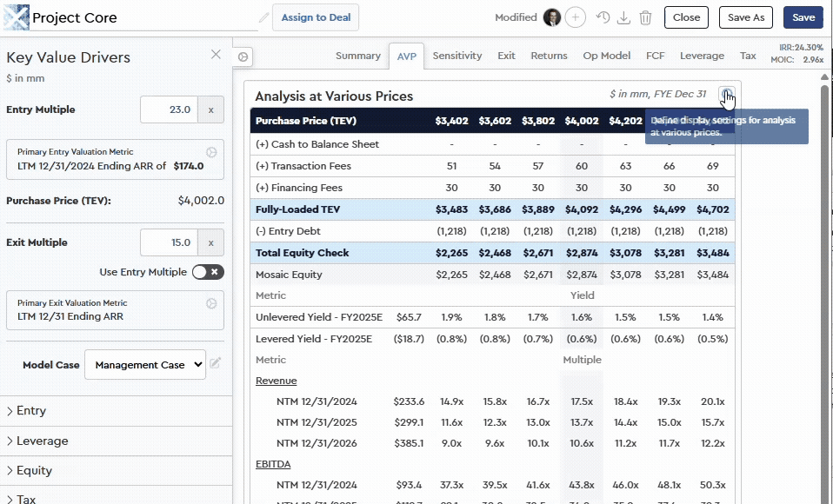Toggle the Use Entry Multiple switch
This screenshot has height=504, width=833.
[210, 272]
